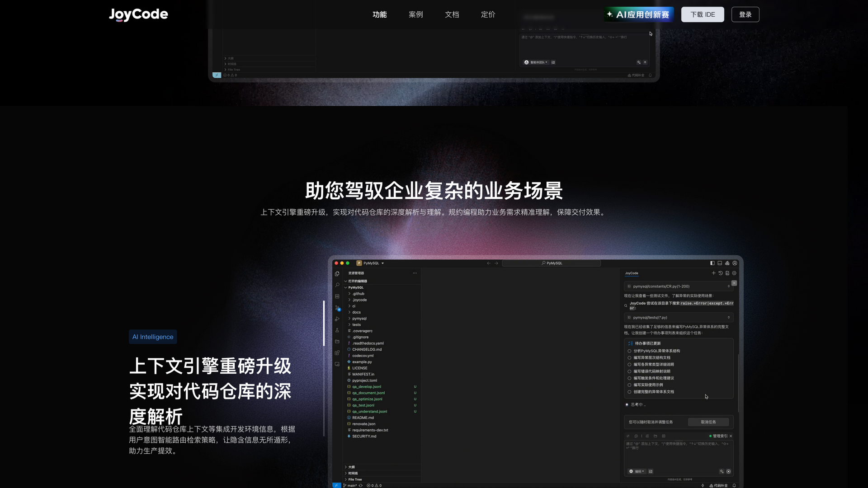Open the 文档 nav menu item
868x488 pixels.
[452, 14]
